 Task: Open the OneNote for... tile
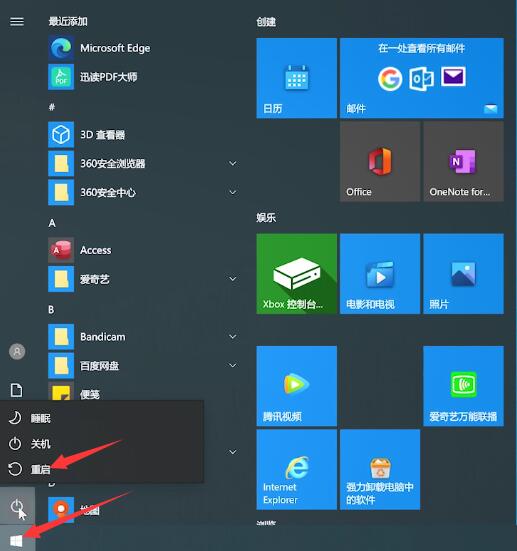point(463,162)
